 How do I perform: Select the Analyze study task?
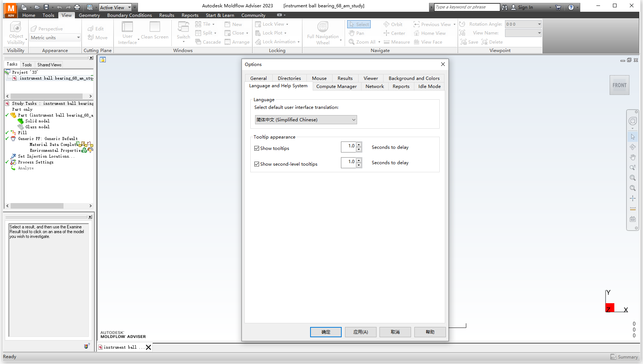[26, 168]
